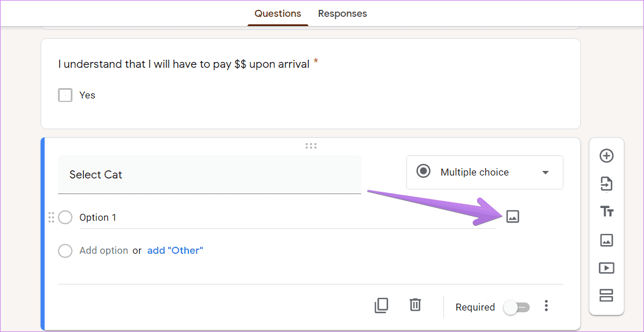Click the add "Other" link
Viewport: 644px width, 332px height.
pos(176,250)
